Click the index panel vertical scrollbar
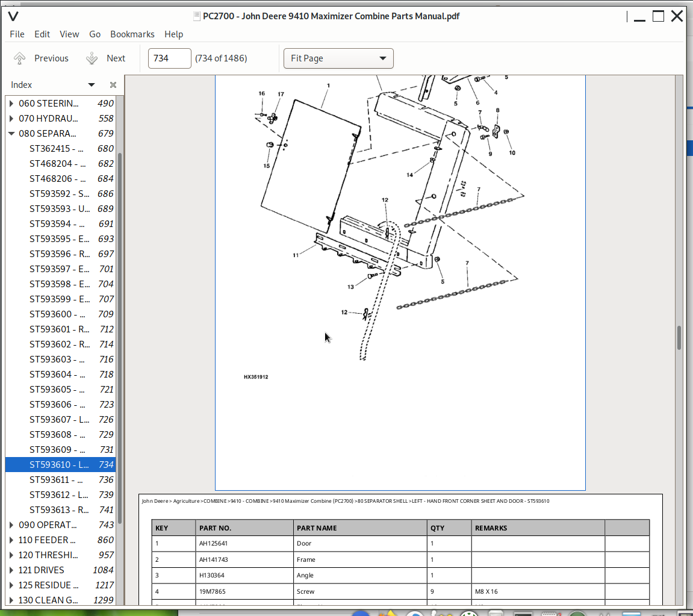693x616 pixels. 120,337
